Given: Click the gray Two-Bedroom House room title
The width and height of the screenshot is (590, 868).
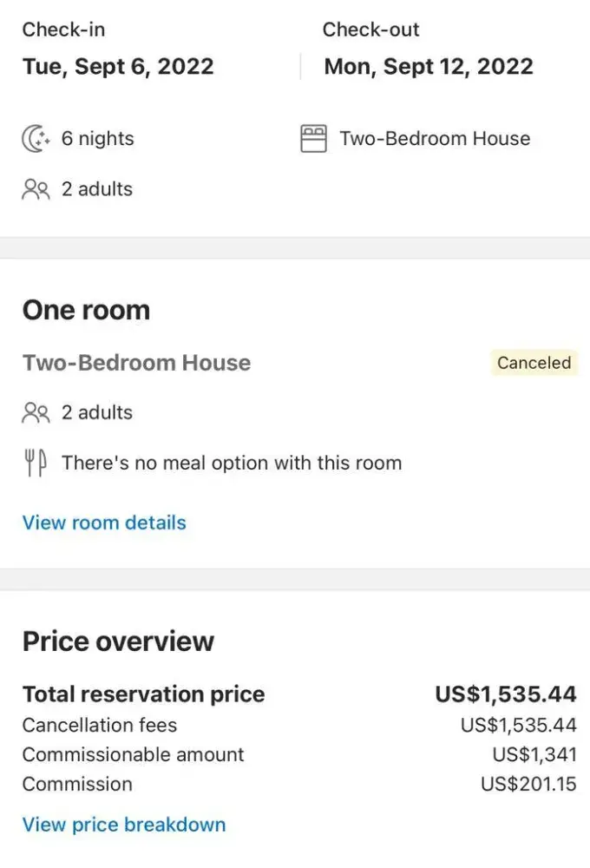Looking at the screenshot, I should tap(136, 363).
